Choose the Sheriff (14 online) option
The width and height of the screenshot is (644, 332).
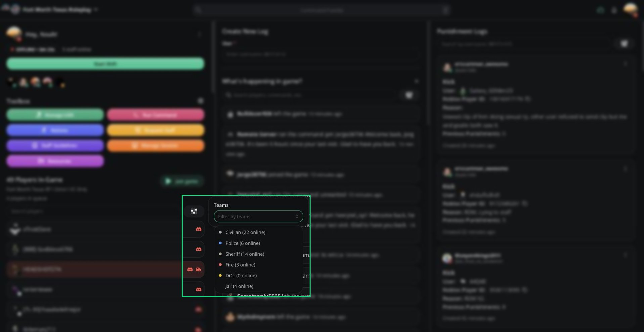click(258, 254)
